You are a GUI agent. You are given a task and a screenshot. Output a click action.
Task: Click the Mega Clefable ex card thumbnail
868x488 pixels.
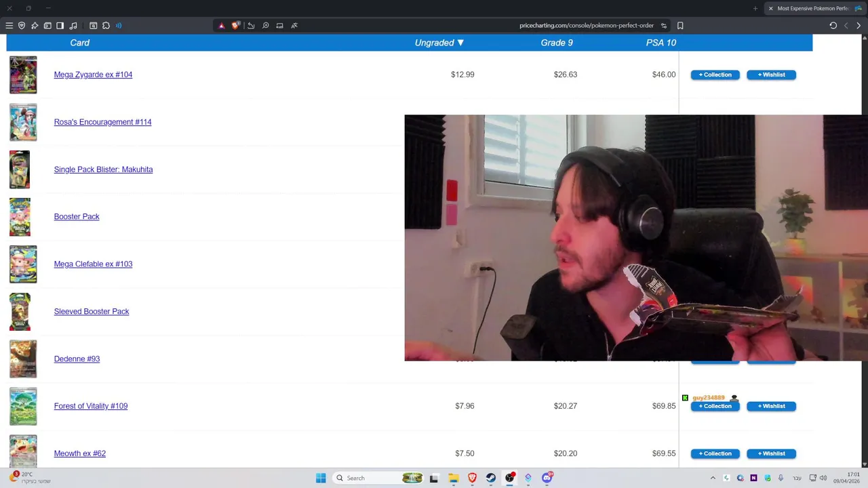pyautogui.click(x=23, y=264)
